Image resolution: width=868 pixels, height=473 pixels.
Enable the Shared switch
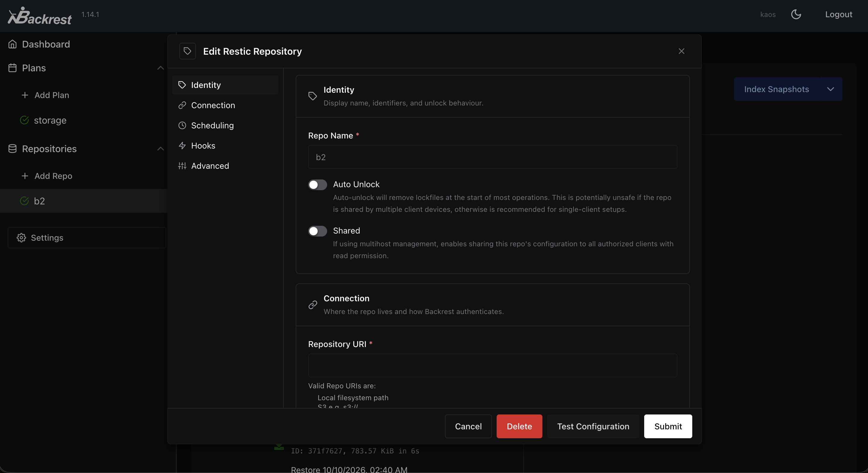click(x=317, y=231)
